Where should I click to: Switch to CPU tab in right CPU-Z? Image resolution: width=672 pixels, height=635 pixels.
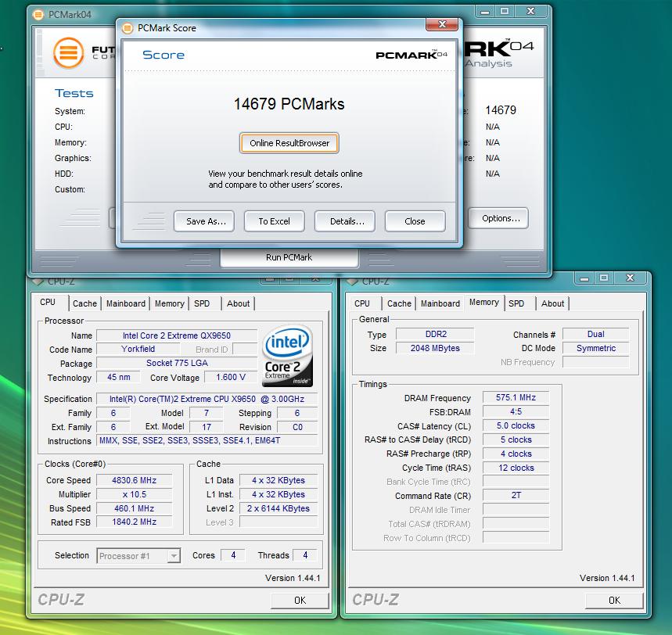coord(362,303)
